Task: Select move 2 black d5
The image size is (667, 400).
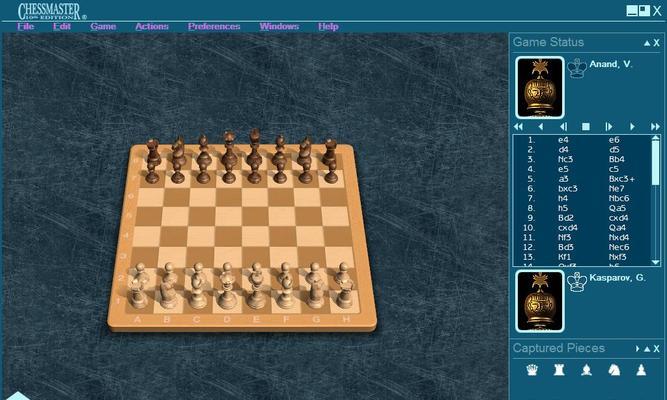Action: 614,150
